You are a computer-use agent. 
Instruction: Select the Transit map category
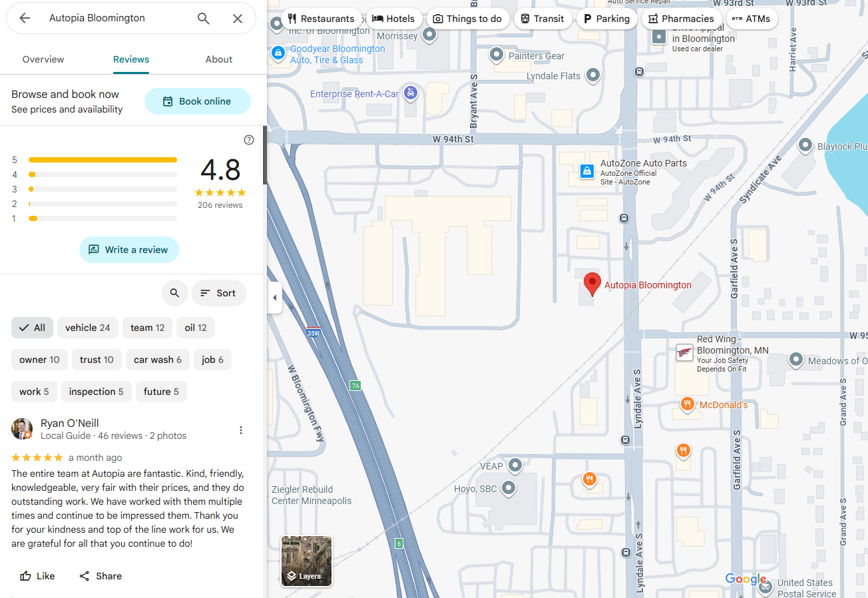tap(542, 19)
